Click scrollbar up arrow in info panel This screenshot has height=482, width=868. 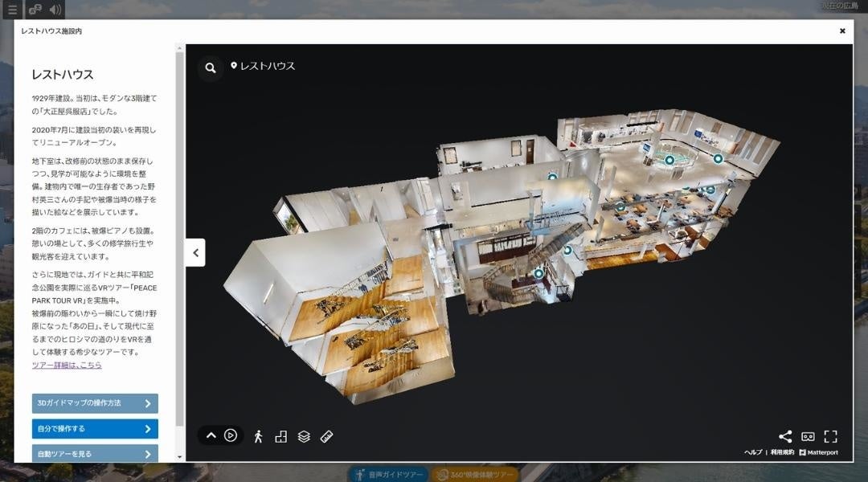pos(179,49)
